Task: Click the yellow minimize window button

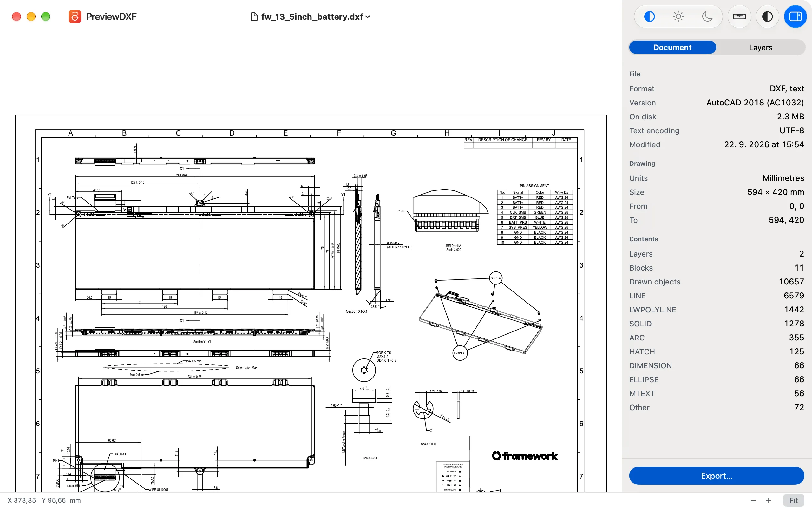Action: (x=31, y=17)
